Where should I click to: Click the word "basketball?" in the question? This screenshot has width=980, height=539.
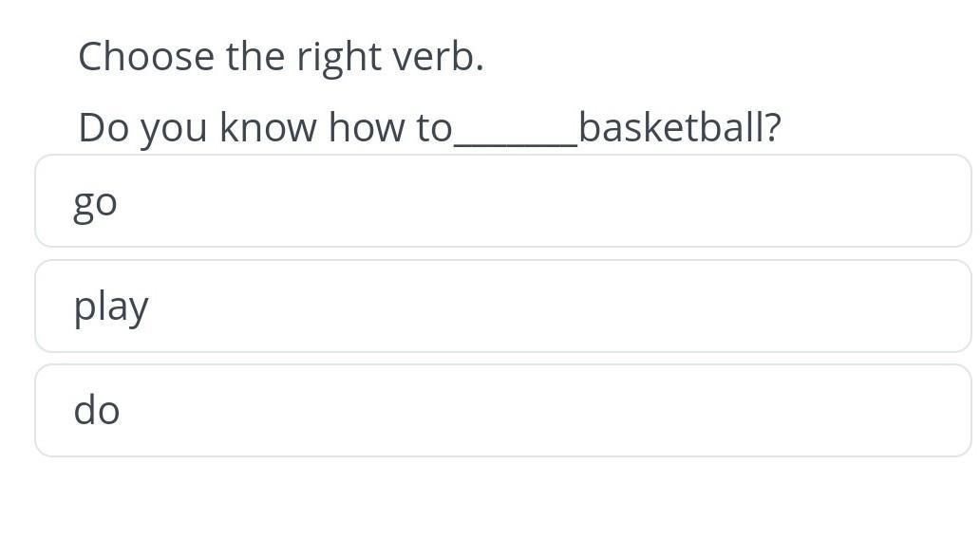coord(680,127)
